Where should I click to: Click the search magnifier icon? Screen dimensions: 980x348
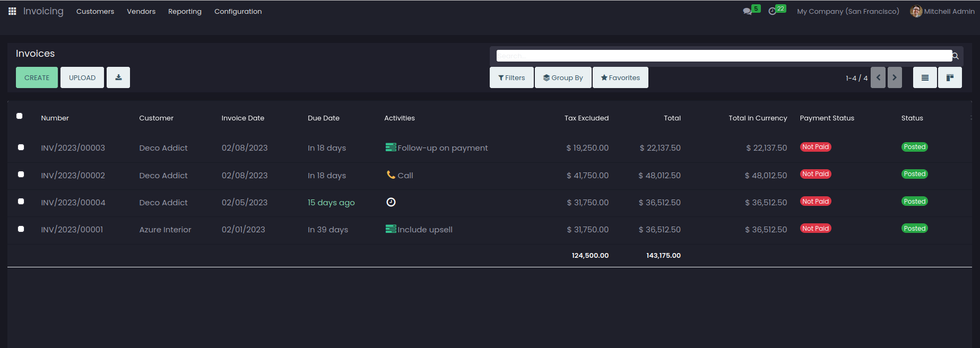pos(955,56)
